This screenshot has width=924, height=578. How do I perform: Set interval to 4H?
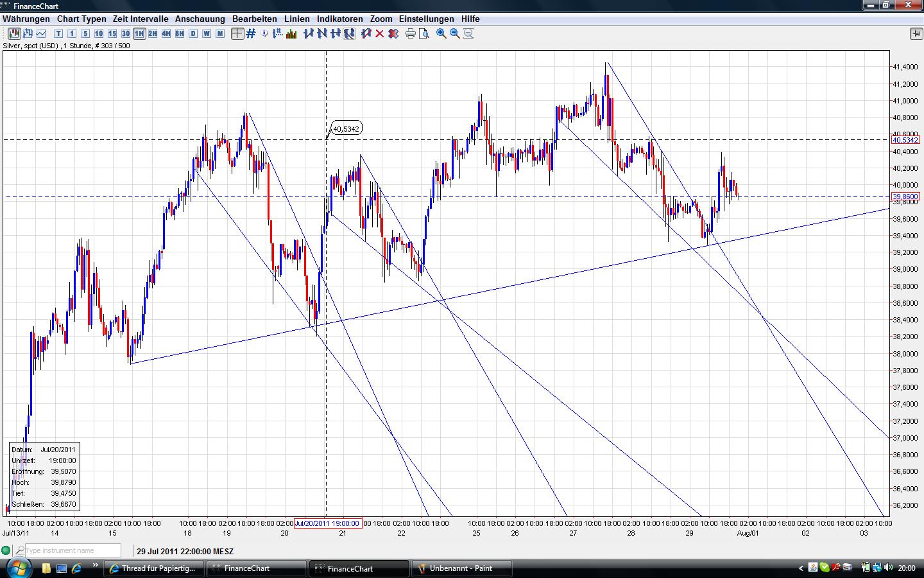point(166,33)
